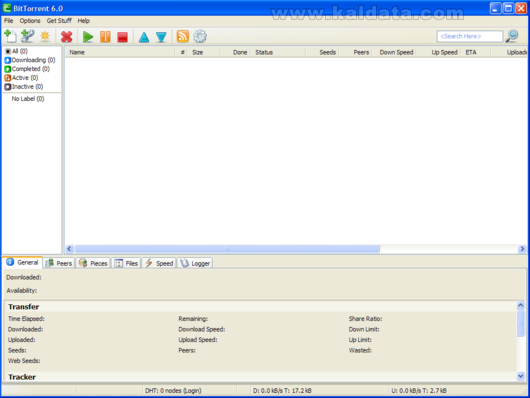Switch to the Speed tab
Viewport: 530px width, 398px height.
point(159,263)
